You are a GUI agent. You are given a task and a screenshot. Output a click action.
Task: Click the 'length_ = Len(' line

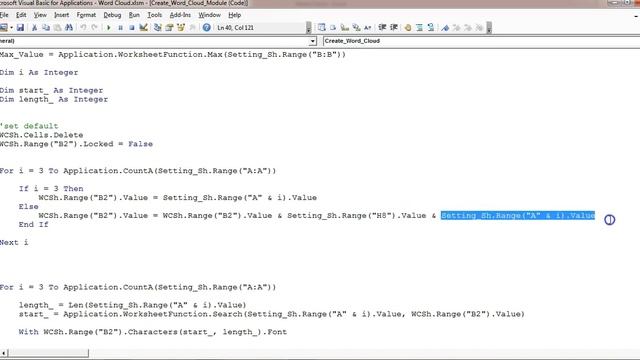(x=132, y=305)
